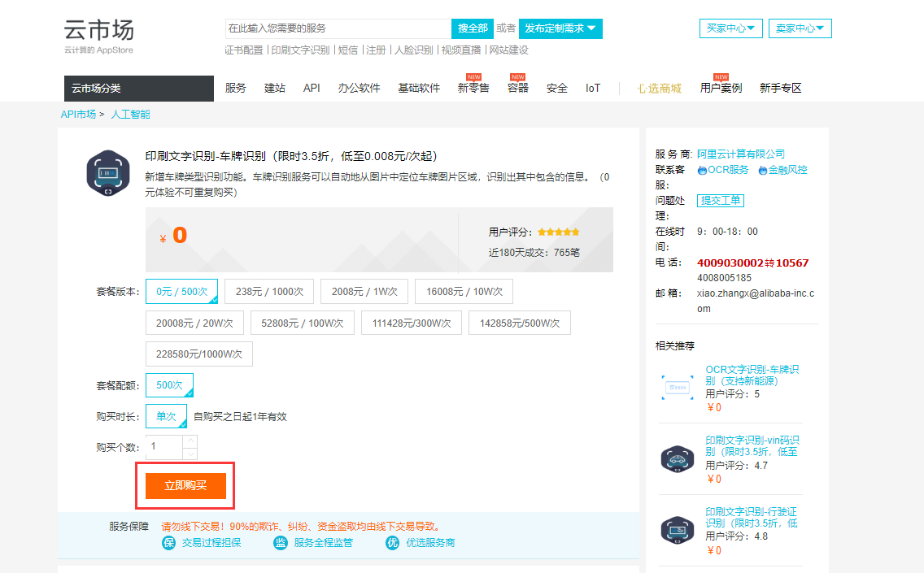Click the 短信 hot search link
Viewport: 924px width, 573px height.
[348, 50]
